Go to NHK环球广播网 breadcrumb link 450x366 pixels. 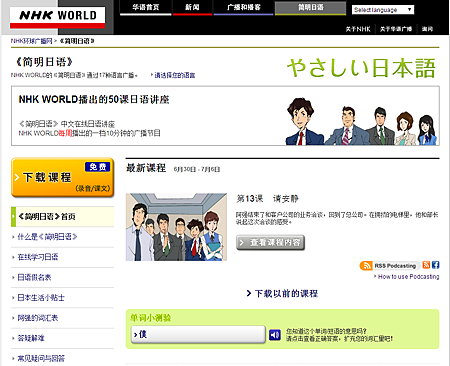click(x=31, y=41)
